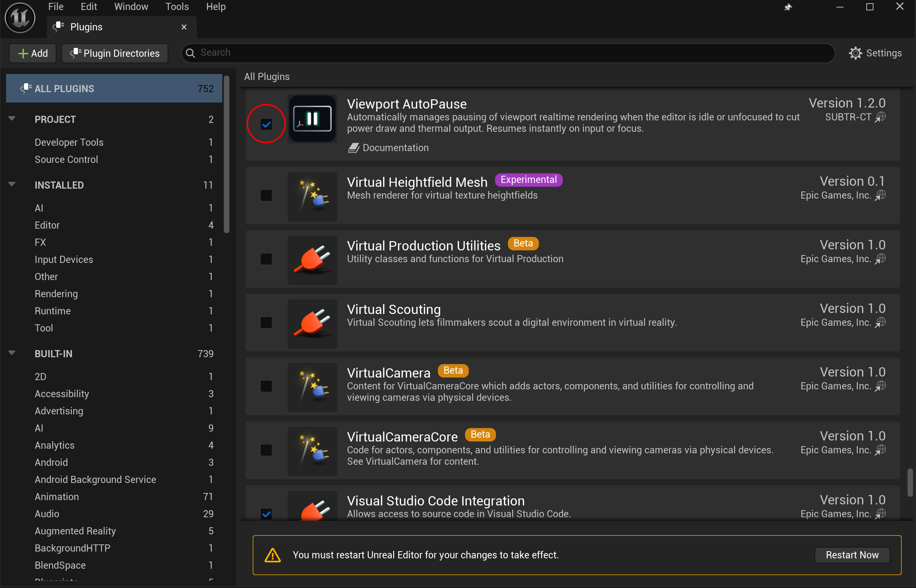
Task: Click the warning triangle icon in the restart notice
Action: [x=273, y=555]
